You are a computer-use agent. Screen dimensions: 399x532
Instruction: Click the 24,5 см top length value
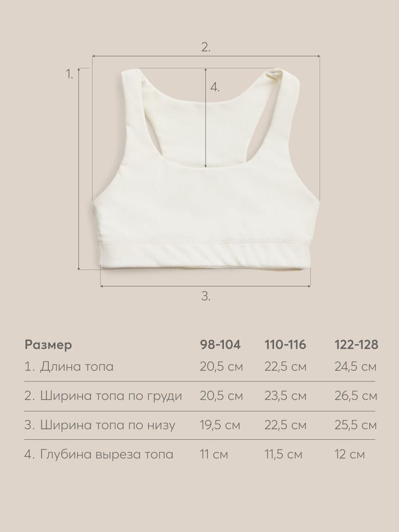tap(355, 367)
